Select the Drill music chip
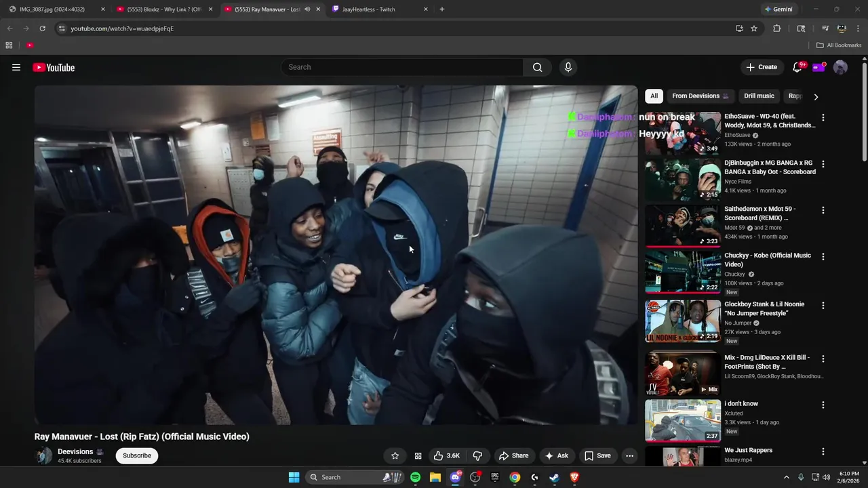 coord(759,96)
